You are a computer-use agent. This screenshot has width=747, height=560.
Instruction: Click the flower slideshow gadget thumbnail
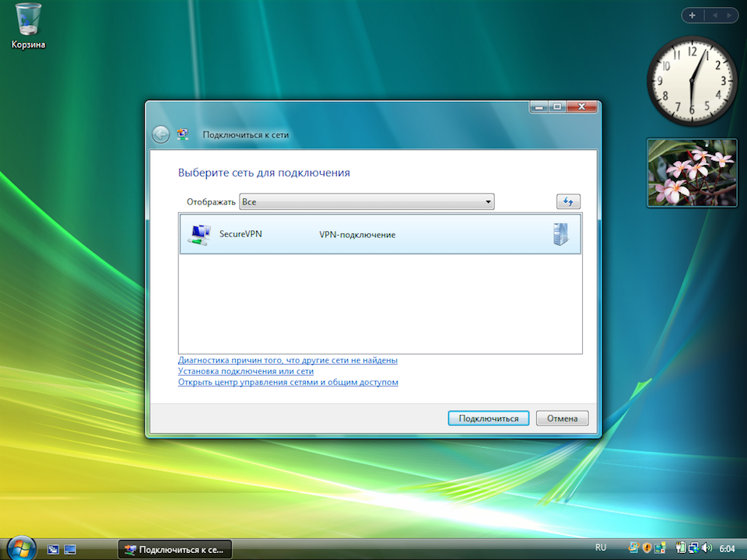[692, 173]
